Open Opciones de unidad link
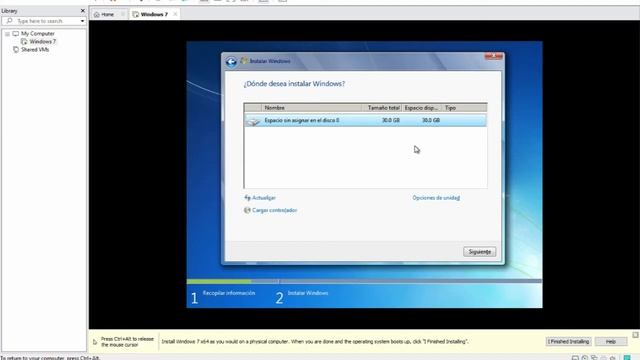640x360 pixels. (436, 198)
